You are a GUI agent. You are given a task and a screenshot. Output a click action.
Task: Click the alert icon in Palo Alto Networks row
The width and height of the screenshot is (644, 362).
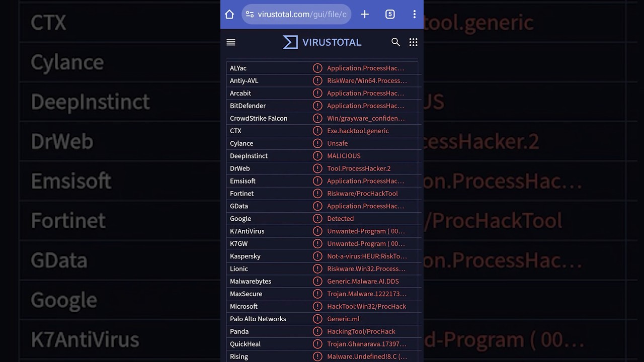click(x=317, y=319)
